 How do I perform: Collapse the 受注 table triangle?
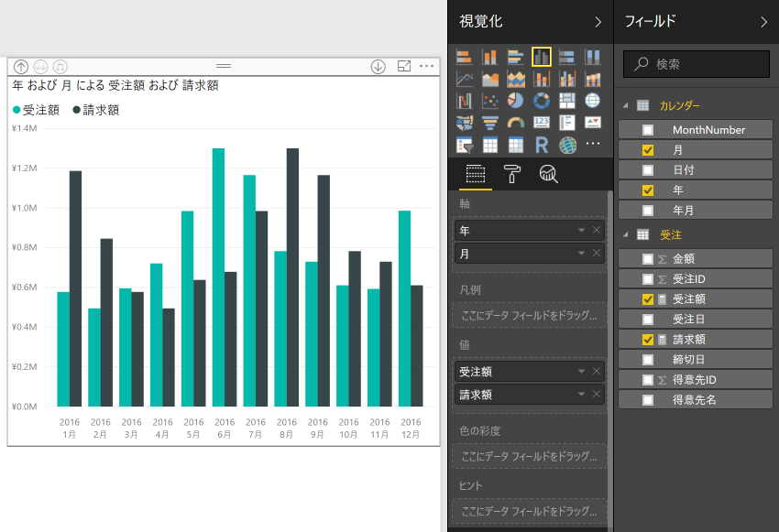626,234
